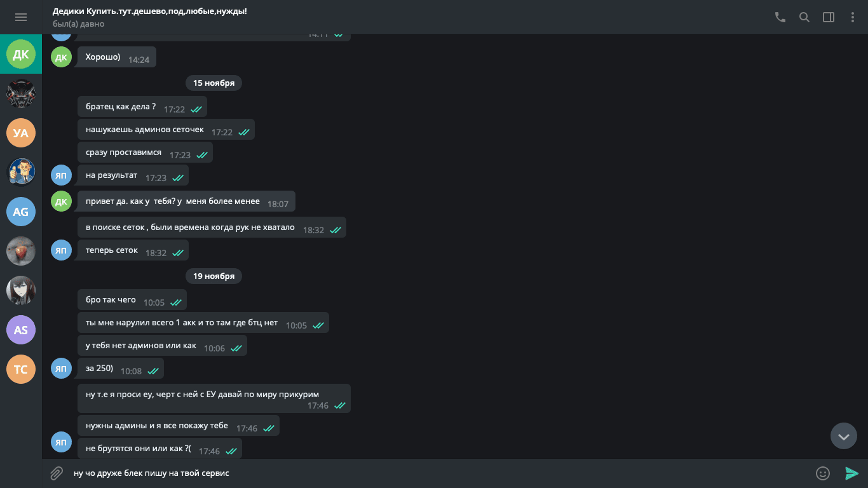Image resolution: width=868 pixels, height=488 pixels.
Task: Open the chat title profile header
Action: [150, 17]
